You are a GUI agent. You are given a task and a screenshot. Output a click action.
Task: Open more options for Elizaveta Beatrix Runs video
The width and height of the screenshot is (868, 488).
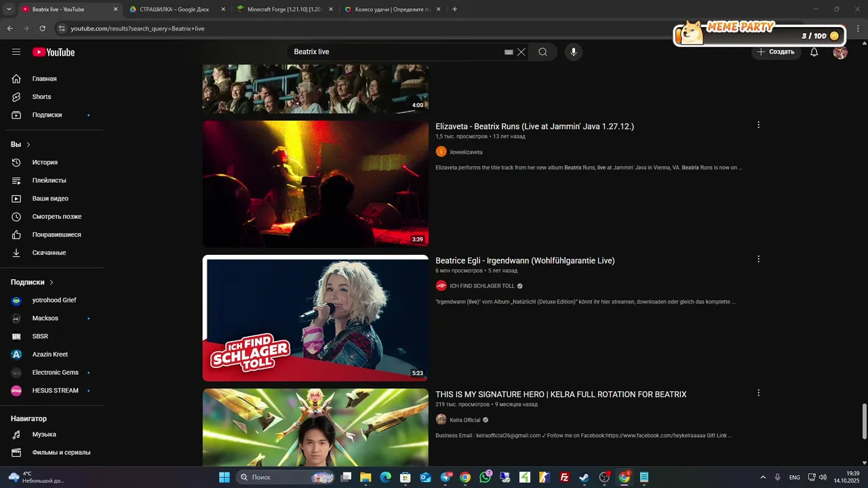point(758,125)
